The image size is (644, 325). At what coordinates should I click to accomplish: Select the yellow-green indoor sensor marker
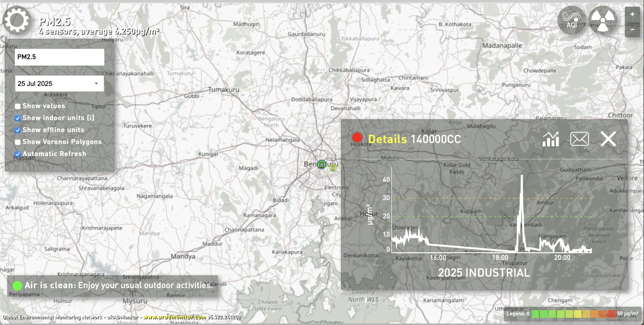point(333,168)
